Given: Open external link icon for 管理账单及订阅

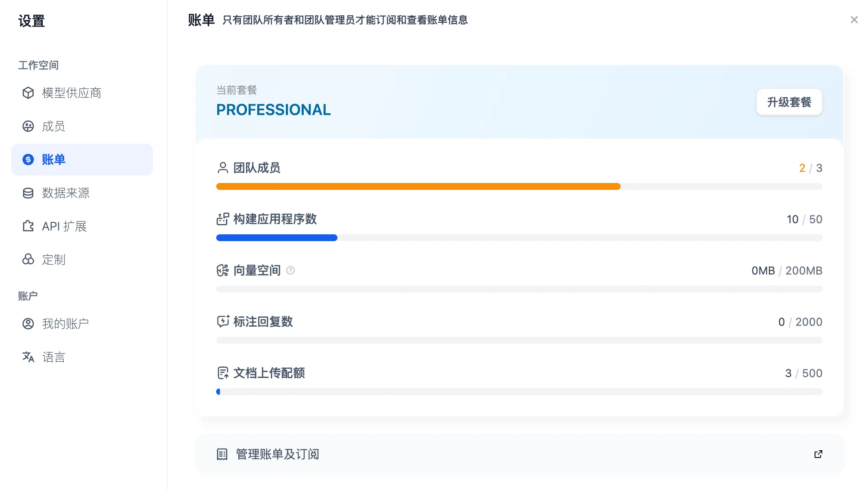Looking at the screenshot, I should click(818, 454).
